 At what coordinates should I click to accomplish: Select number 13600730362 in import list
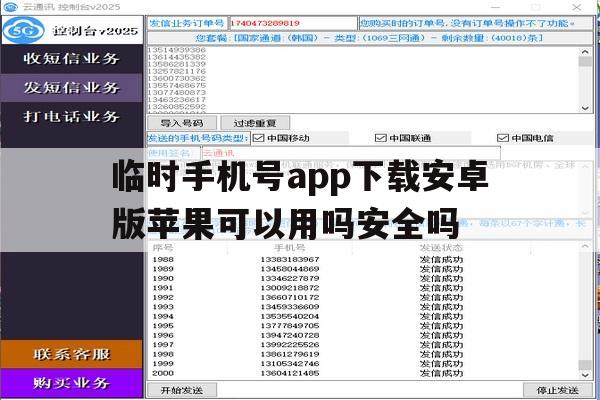(x=177, y=78)
